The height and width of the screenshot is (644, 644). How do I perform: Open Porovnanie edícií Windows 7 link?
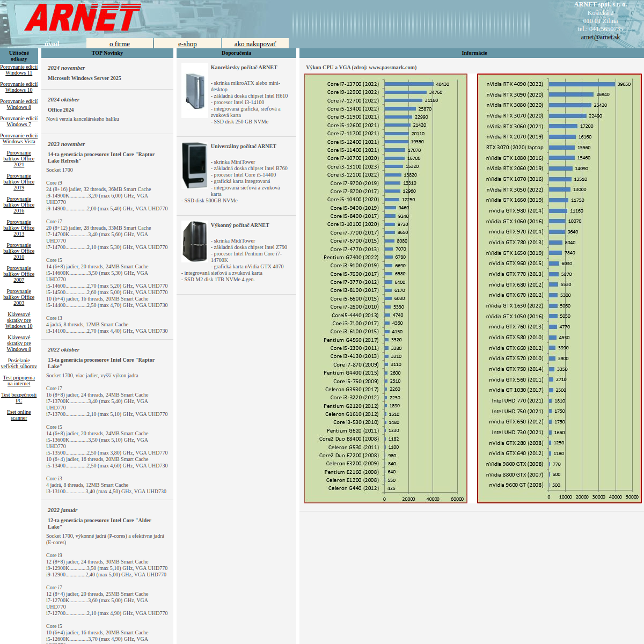(19, 121)
